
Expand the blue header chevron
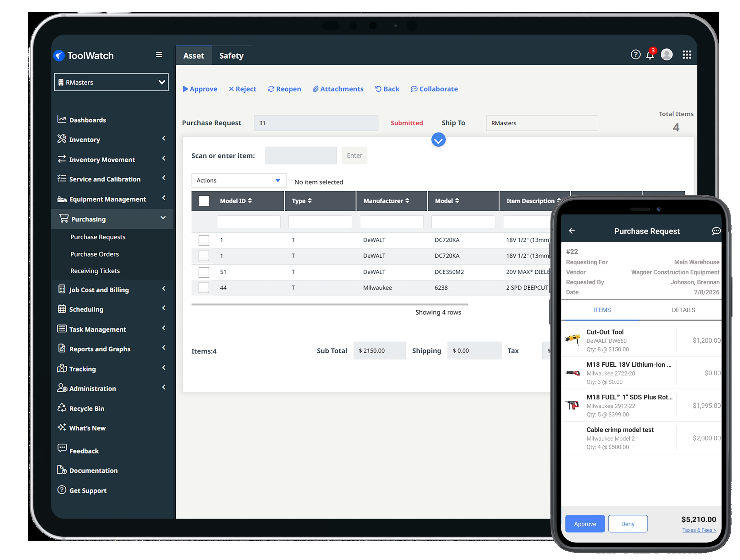(438, 140)
